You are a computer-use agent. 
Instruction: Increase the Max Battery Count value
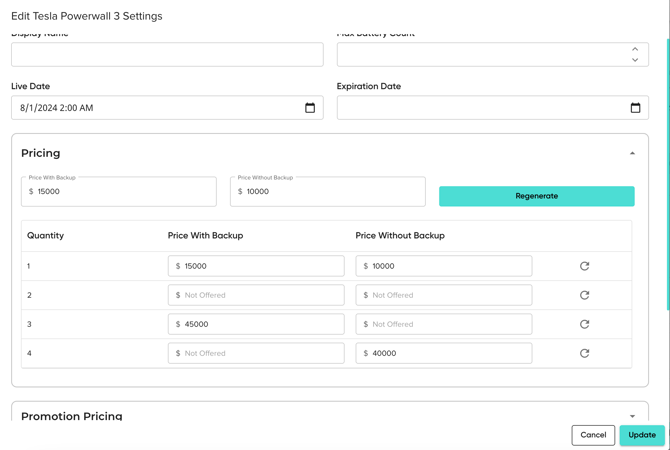635,49
